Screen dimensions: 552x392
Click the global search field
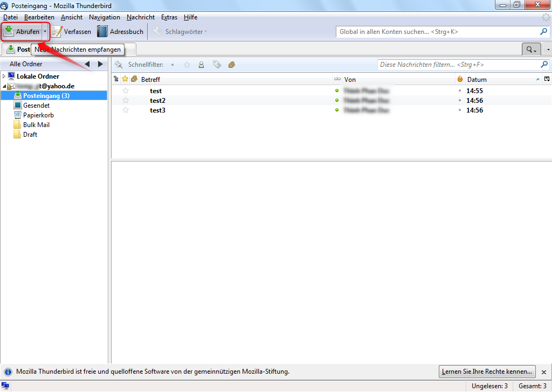pyautogui.click(x=437, y=32)
